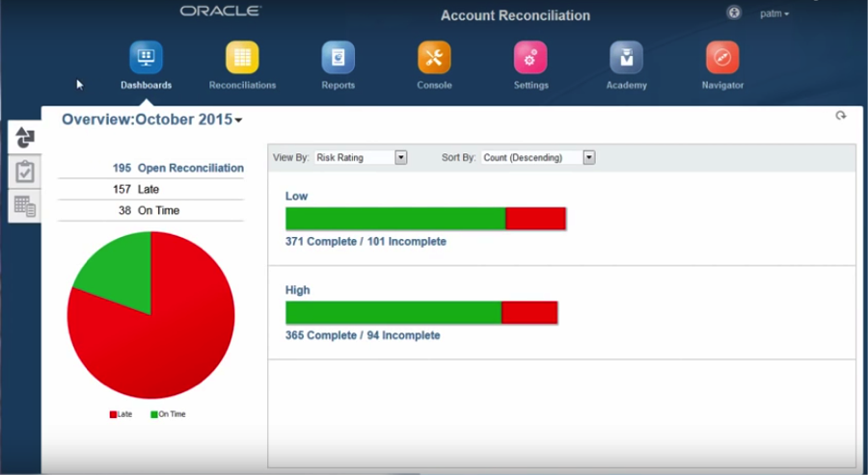Click the refresh icon on dashboard

point(841,116)
